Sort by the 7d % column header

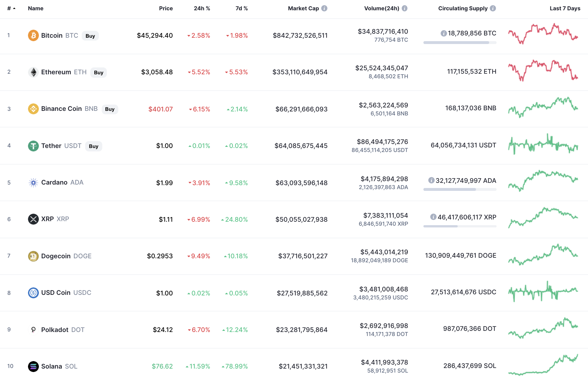pyautogui.click(x=241, y=8)
